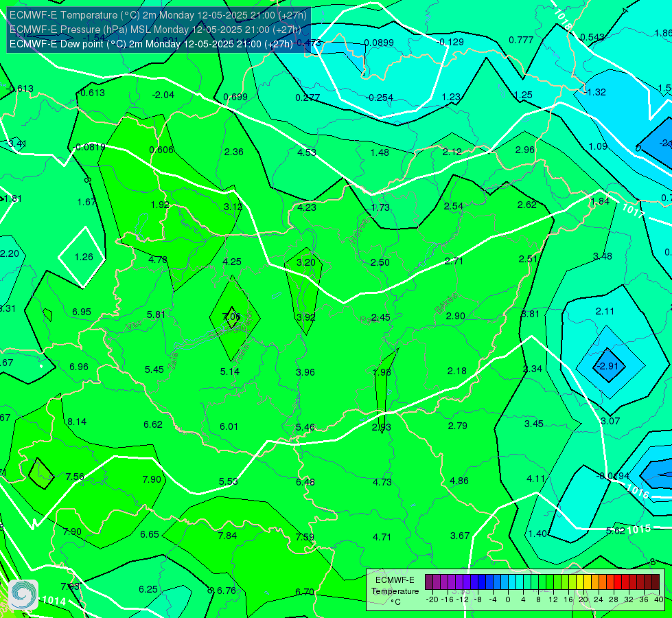This screenshot has height=618, width=672.
Task: Click the 5.14 value
Action: (230, 371)
